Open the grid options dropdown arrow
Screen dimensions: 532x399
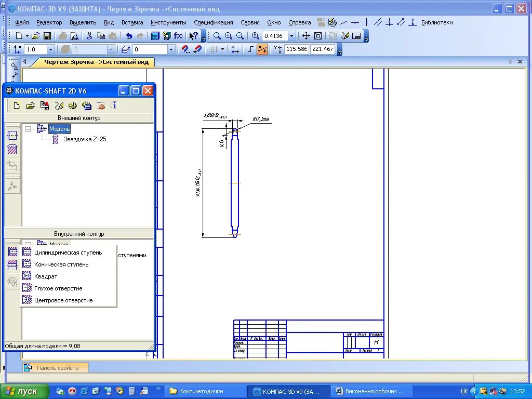(222, 49)
